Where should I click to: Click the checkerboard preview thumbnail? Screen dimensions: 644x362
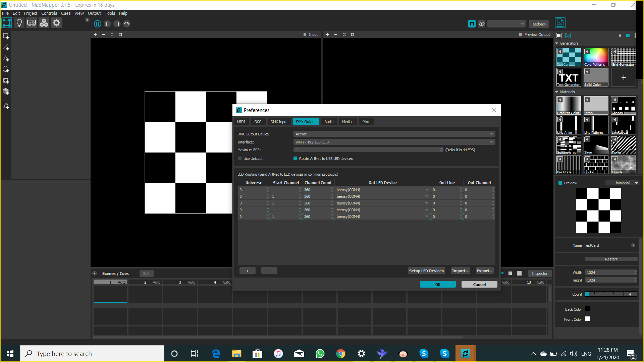click(598, 210)
